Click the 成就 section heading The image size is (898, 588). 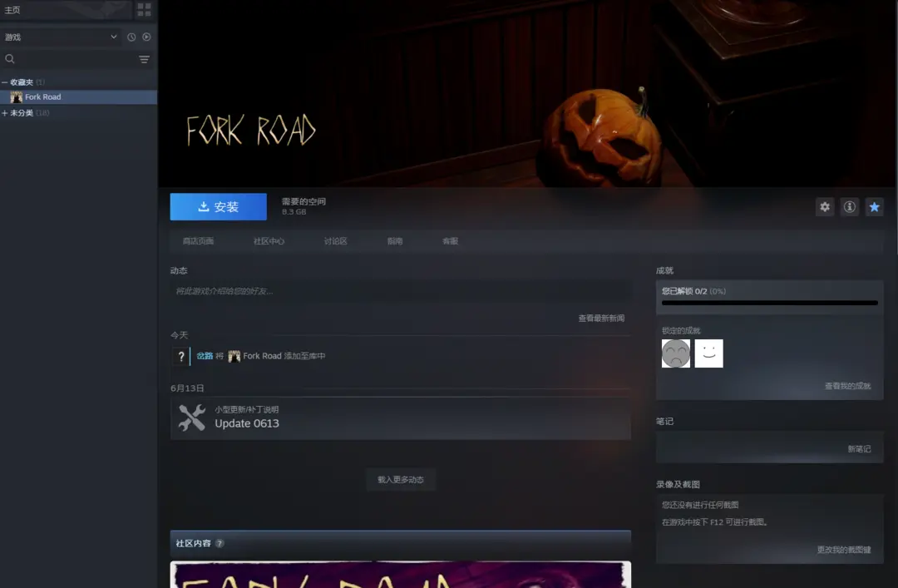(x=665, y=270)
